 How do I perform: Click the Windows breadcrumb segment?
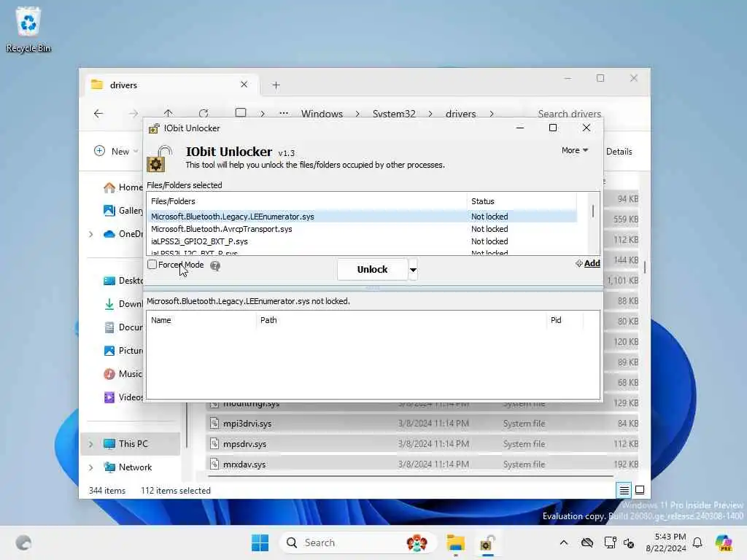[322, 114]
